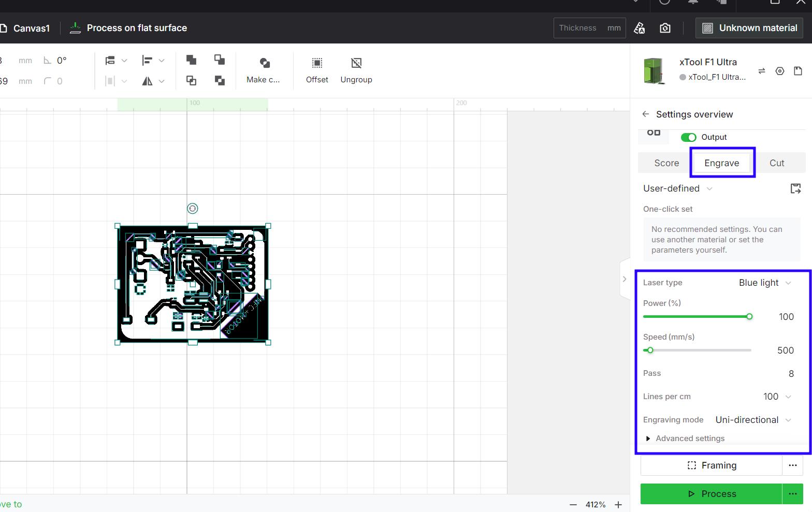Open the flip dropdown arrow
This screenshot has width=812, height=512.
coord(162,81)
